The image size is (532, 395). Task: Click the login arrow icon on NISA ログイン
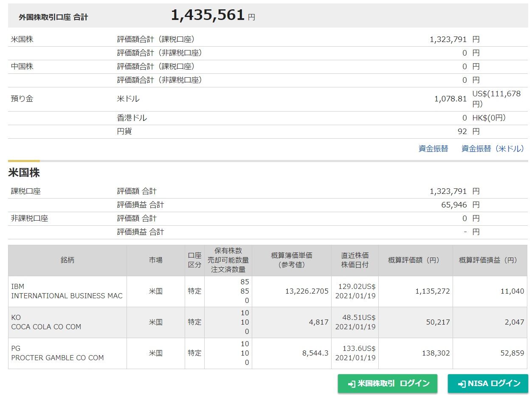click(x=462, y=384)
